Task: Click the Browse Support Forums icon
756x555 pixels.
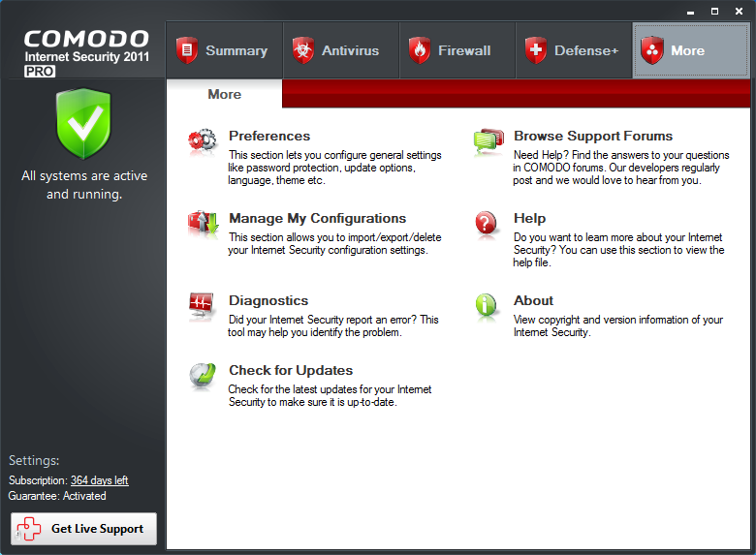Action: 488,142
